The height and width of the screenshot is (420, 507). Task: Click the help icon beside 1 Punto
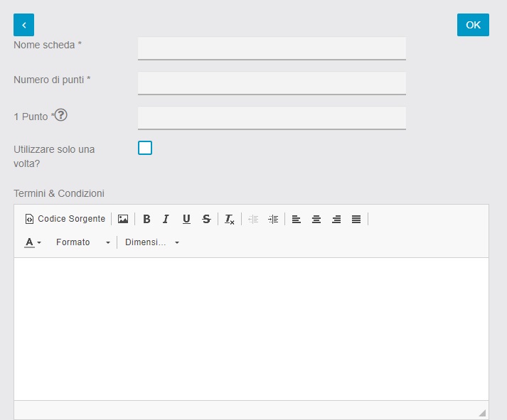61,115
